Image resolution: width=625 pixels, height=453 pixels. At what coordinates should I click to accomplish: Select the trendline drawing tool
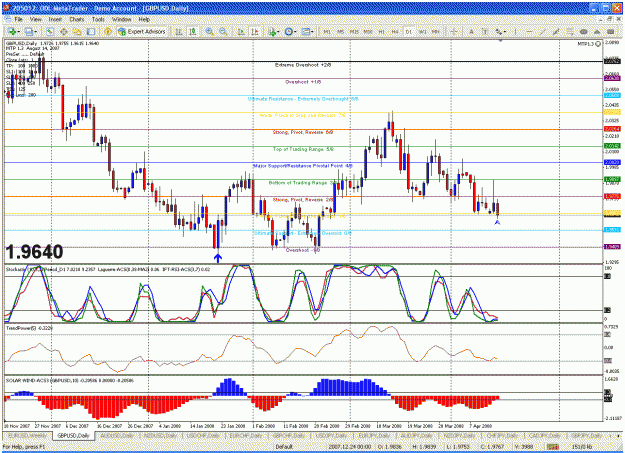click(x=542, y=32)
